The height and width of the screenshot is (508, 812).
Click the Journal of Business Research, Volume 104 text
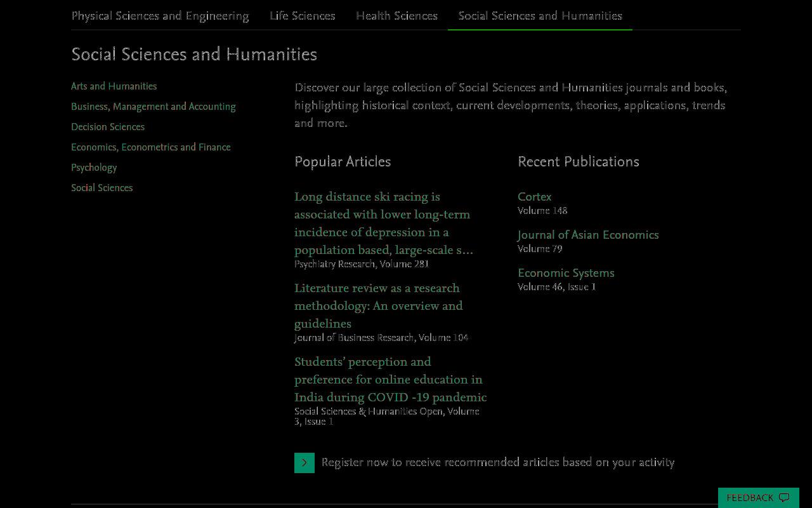point(381,338)
